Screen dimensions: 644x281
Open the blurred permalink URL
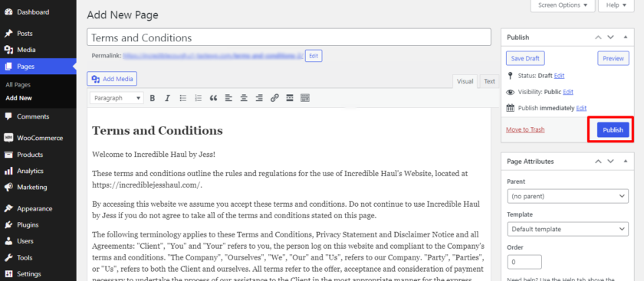213,56
